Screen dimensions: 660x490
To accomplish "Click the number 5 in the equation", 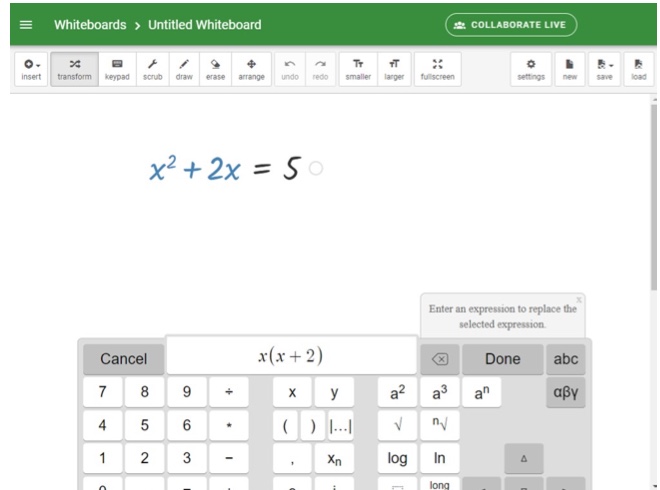I will pos(292,168).
